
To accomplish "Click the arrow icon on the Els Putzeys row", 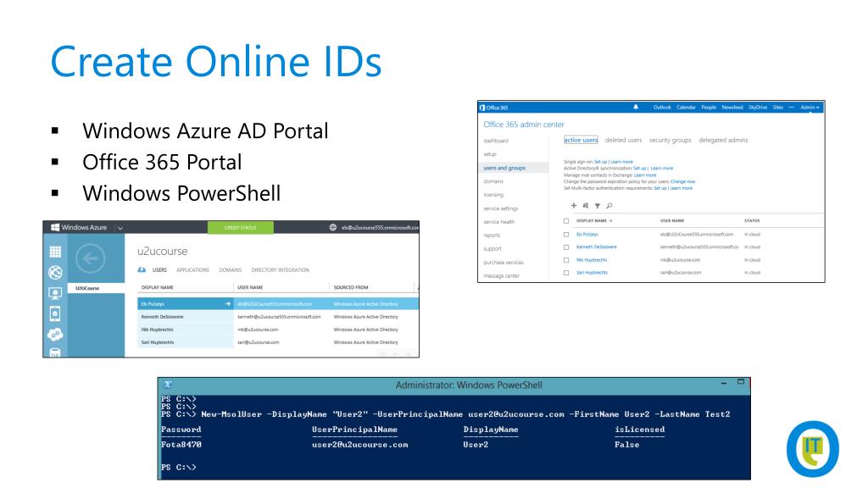I will [227, 304].
